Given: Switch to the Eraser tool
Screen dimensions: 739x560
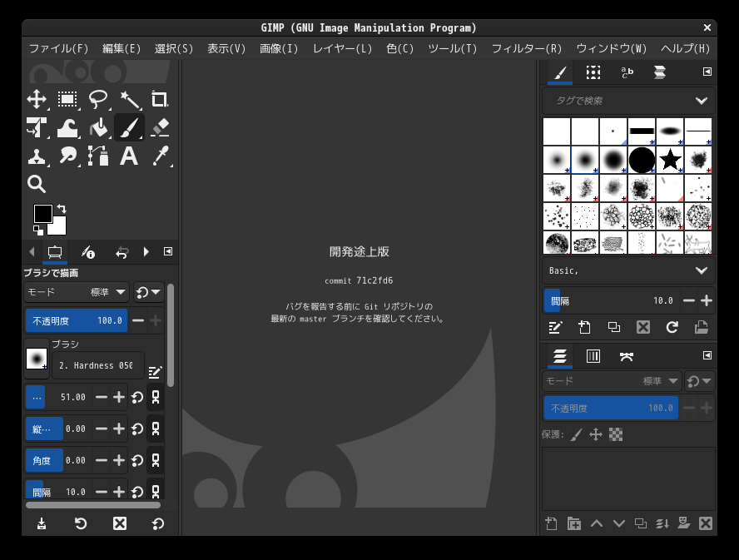Looking at the screenshot, I should 160,127.
